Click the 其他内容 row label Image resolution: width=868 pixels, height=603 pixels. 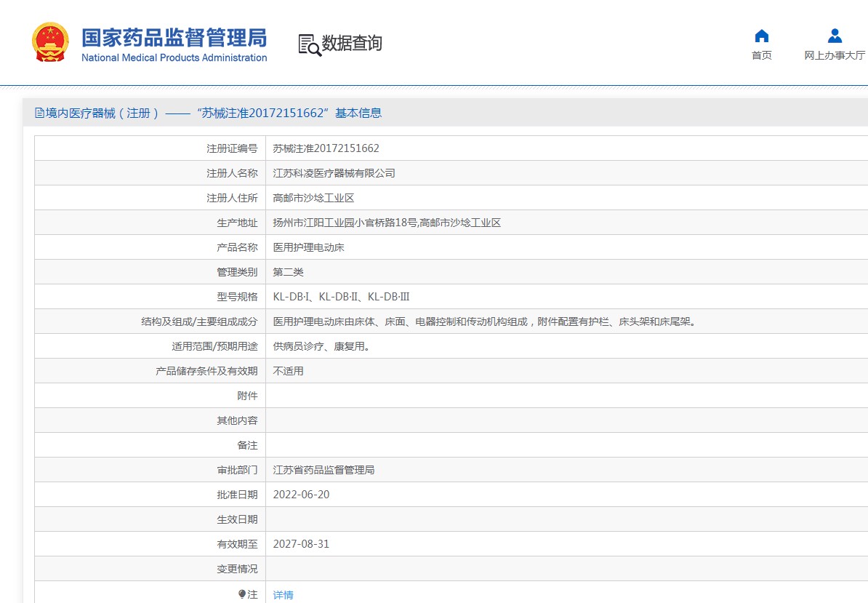(237, 420)
